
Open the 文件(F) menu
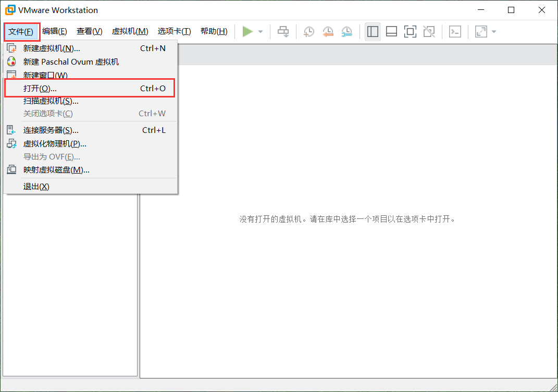tap(21, 32)
